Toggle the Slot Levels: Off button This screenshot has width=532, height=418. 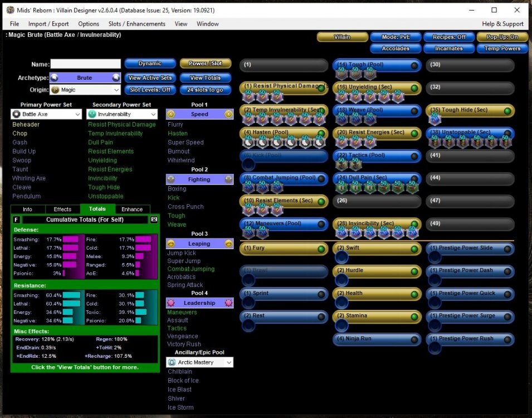[x=150, y=90]
